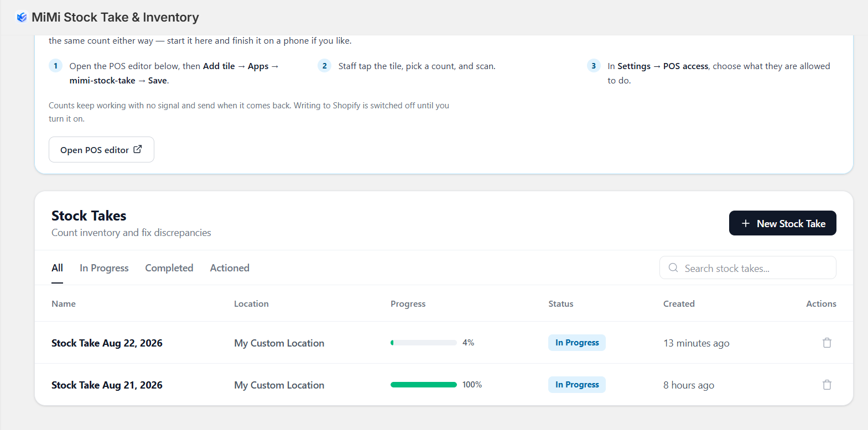The width and height of the screenshot is (868, 430).
Task: Focus the Search stock takes field
Action: [x=747, y=268]
